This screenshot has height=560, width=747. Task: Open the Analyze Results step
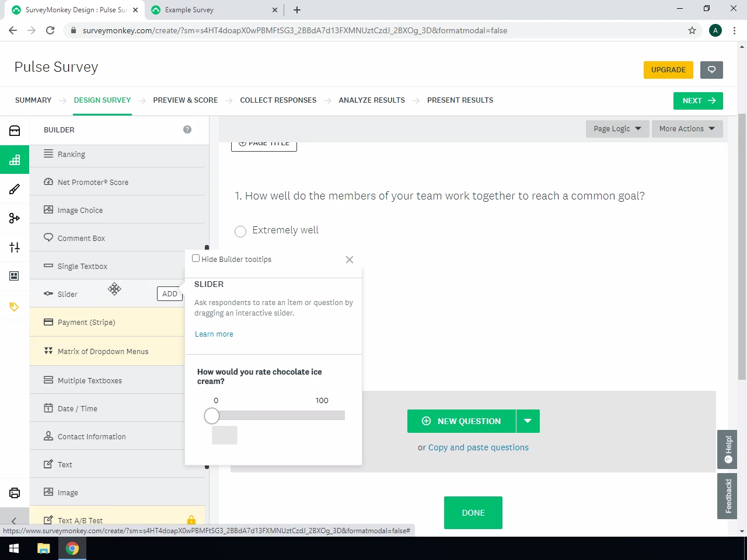coord(372,100)
